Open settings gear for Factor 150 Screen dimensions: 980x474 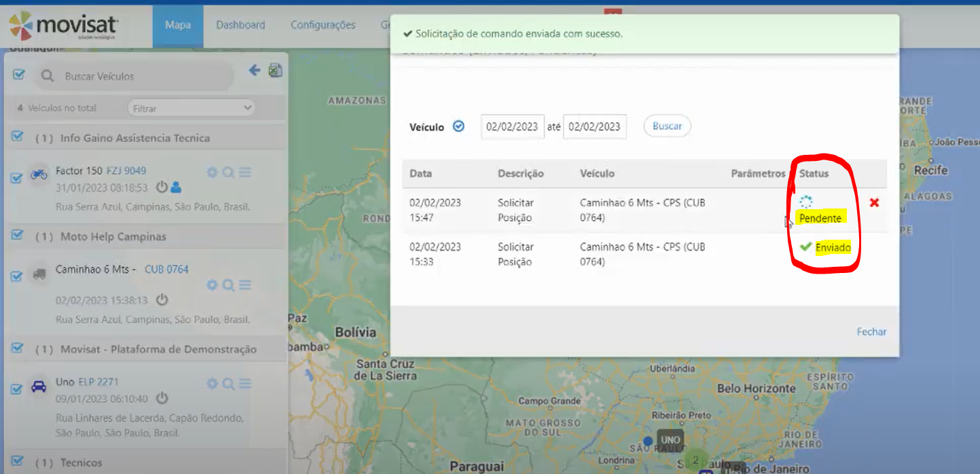212,172
